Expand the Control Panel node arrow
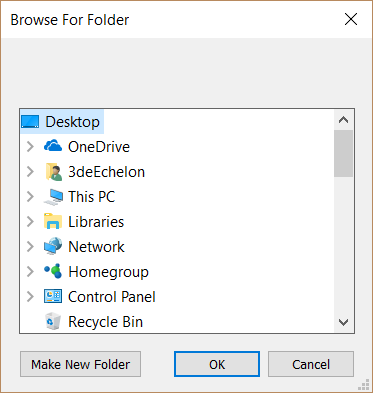This screenshot has width=373, height=393. pyautogui.click(x=30, y=297)
